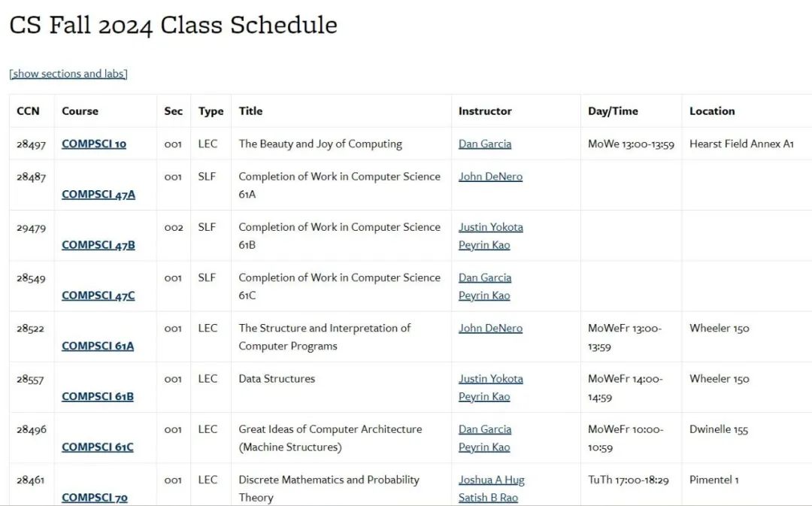Open the COMPSCI 61A course link
The image size is (812, 506).
98,346
